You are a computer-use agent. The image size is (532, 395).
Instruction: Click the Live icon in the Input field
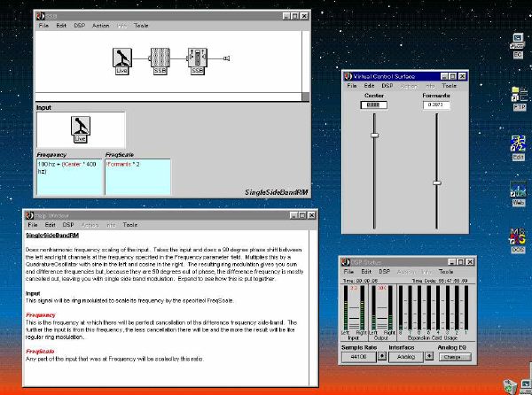[x=81, y=128]
